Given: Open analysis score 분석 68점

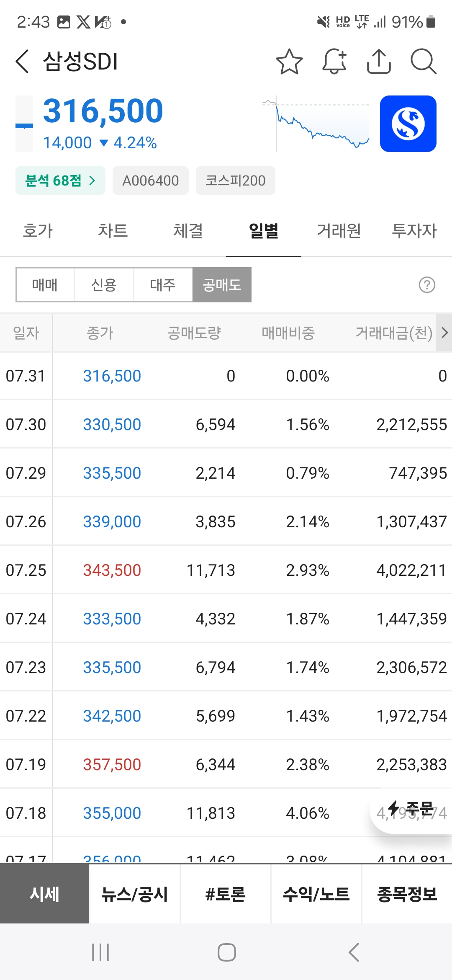Looking at the screenshot, I should point(60,181).
